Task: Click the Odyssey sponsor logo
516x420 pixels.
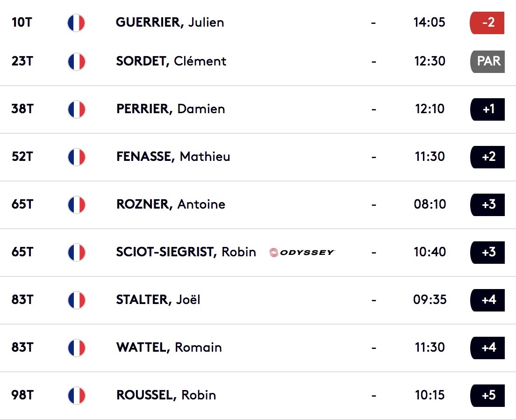Action: click(302, 253)
